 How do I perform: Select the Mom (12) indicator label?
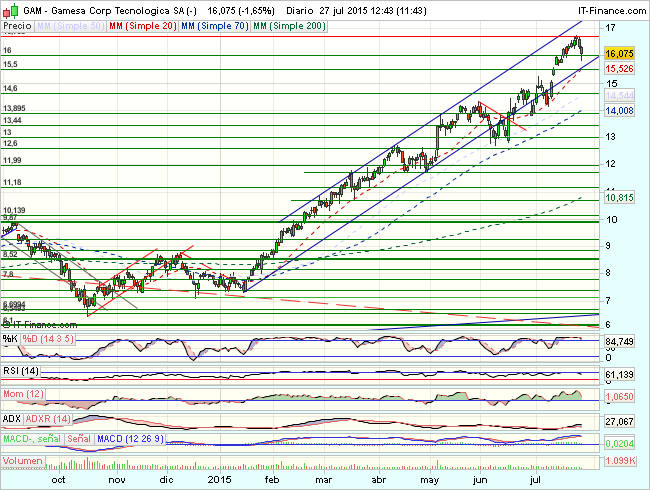(x=23, y=397)
